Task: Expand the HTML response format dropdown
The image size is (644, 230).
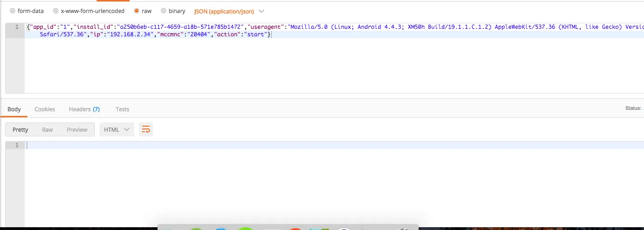Action: (117, 129)
